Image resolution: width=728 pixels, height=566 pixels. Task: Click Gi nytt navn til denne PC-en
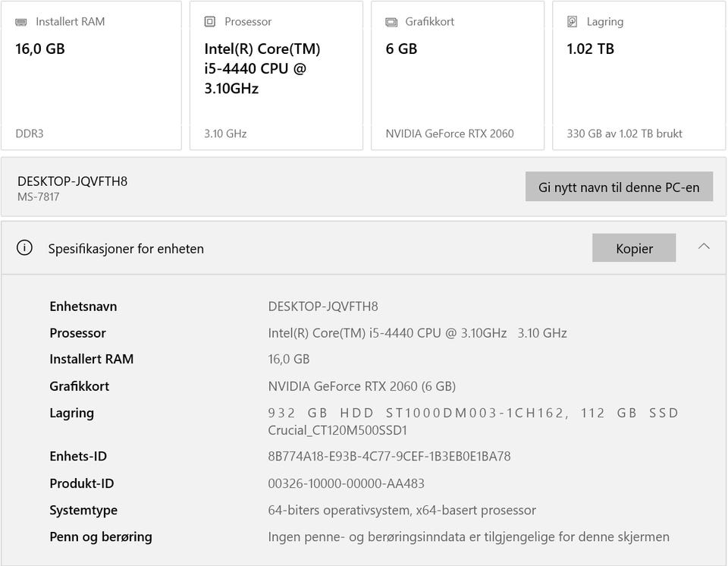(619, 187)
